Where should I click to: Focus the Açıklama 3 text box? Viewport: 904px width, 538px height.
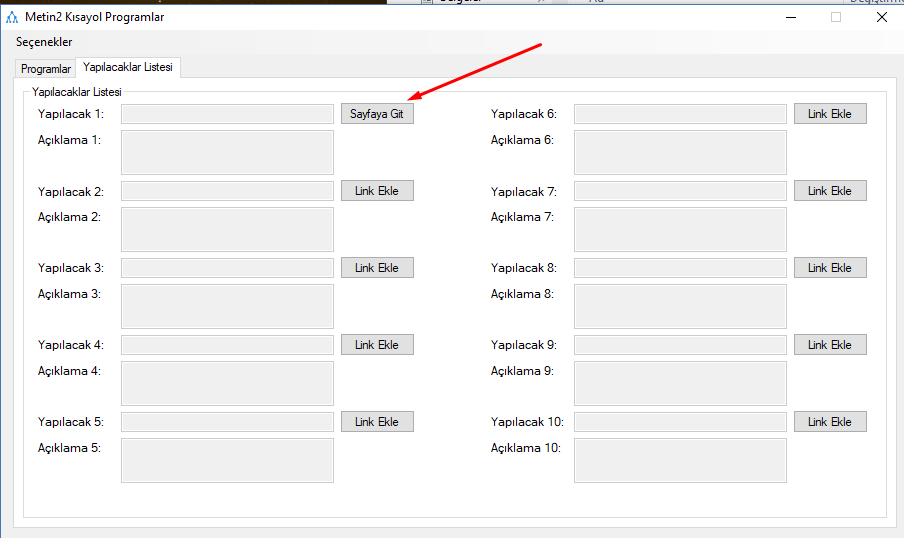coord(227,306)
